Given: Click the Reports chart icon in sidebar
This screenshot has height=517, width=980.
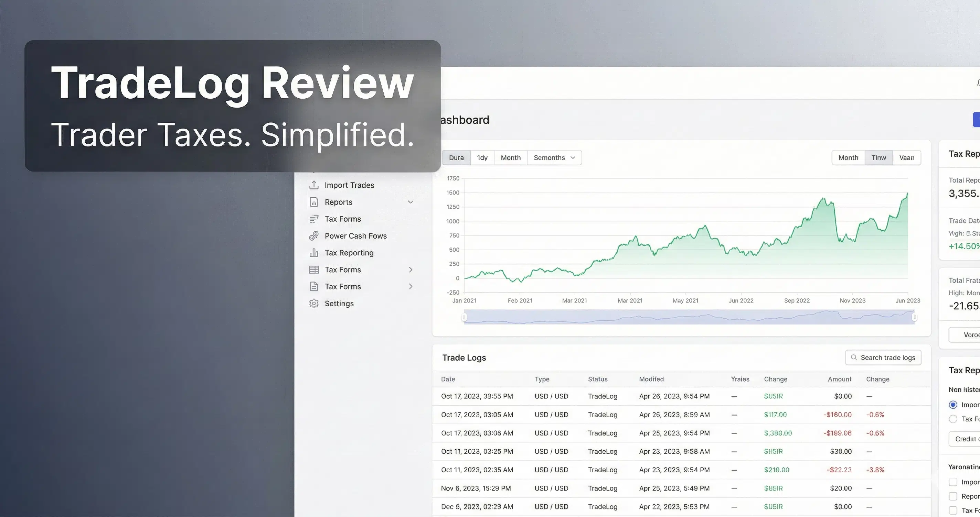Looking at the screenshot, I should [313, 202].
